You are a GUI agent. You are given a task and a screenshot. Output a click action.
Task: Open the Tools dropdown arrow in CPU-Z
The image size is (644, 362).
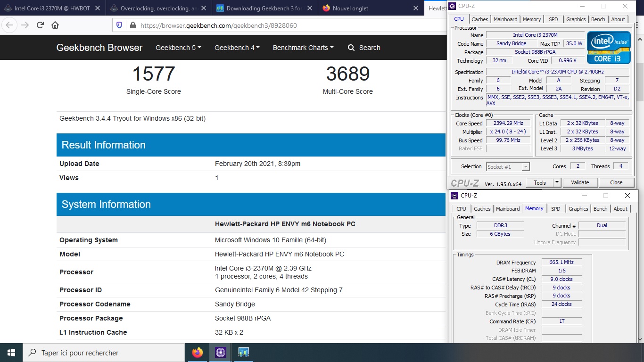point(557,182)
